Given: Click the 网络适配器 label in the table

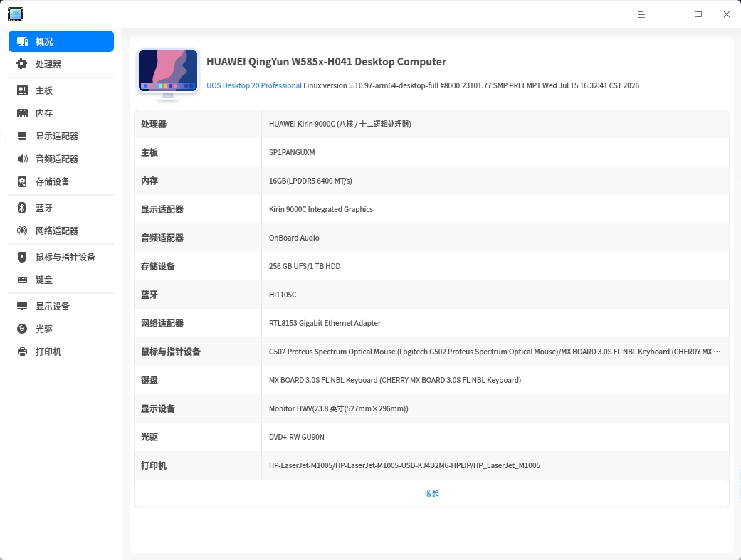Looking at the screenshot, I should pos(162,323).
